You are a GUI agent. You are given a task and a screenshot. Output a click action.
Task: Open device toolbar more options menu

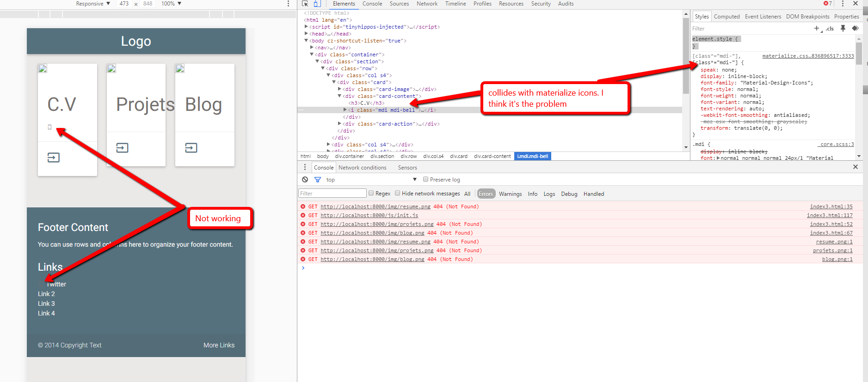tap(289, 4)
